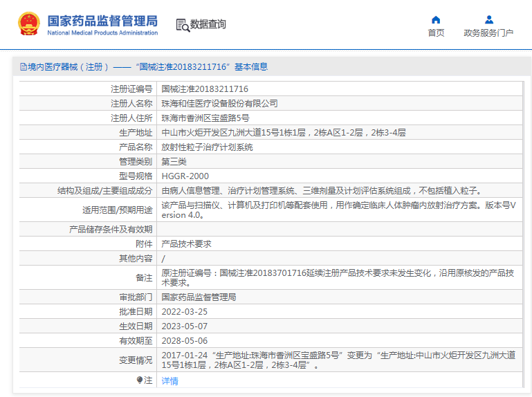Select structure description 由病人信息管理 cell

point(322,191)
